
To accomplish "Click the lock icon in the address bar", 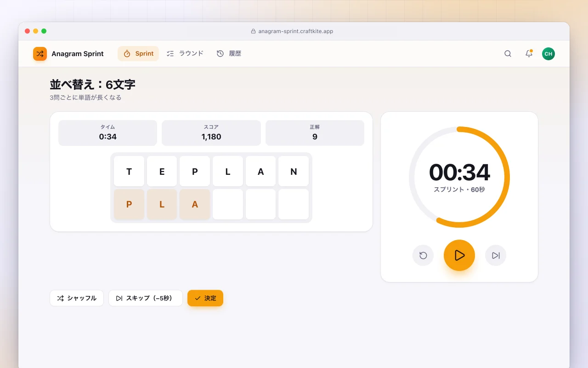I will [x=253, y=31].
